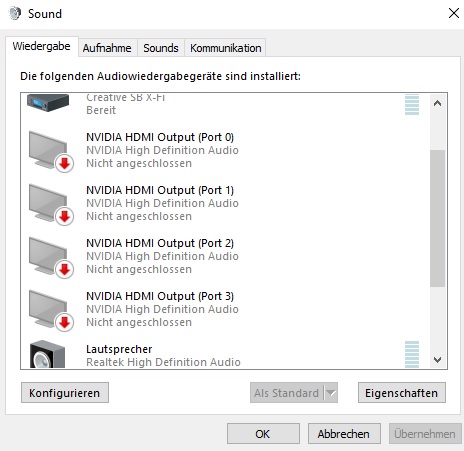
Task: Confirm with the OK button
Action: [x=263, y=434]
